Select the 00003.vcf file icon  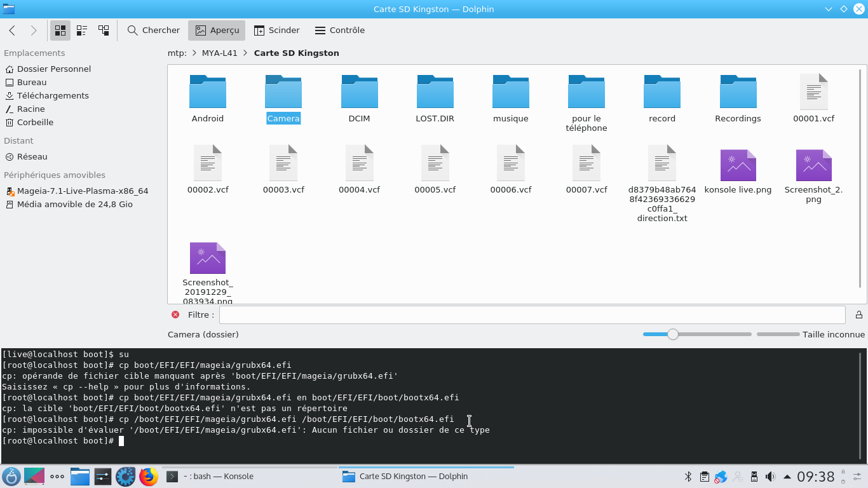click(x=283, y=163)
